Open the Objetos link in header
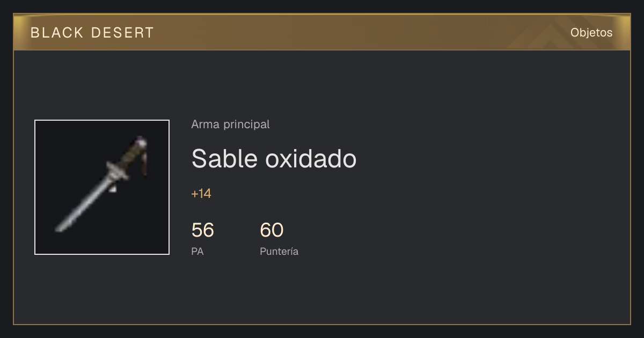This screenshot has width=644, height=338. (591, 33)
